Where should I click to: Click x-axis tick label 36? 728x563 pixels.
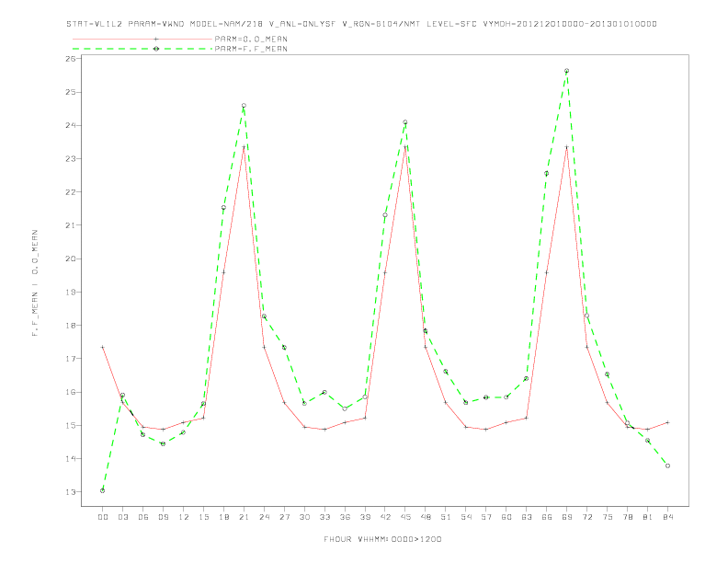tap(345, 517)
